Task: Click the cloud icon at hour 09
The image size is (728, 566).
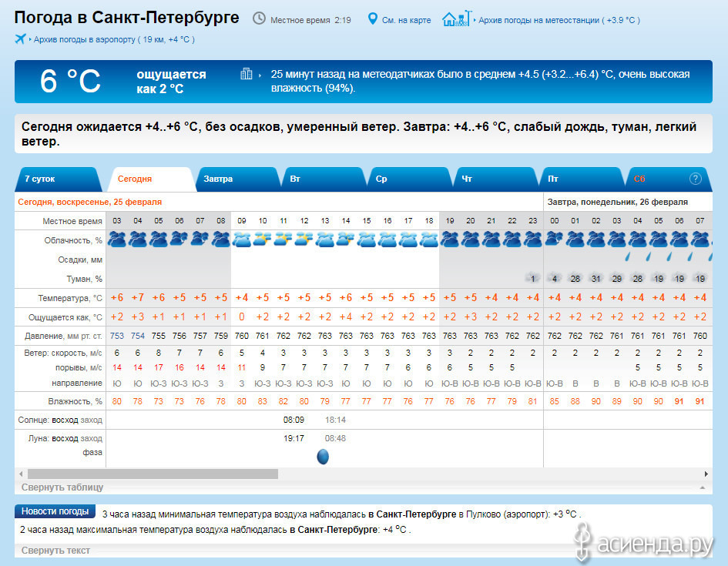Action: click(241, 239)
